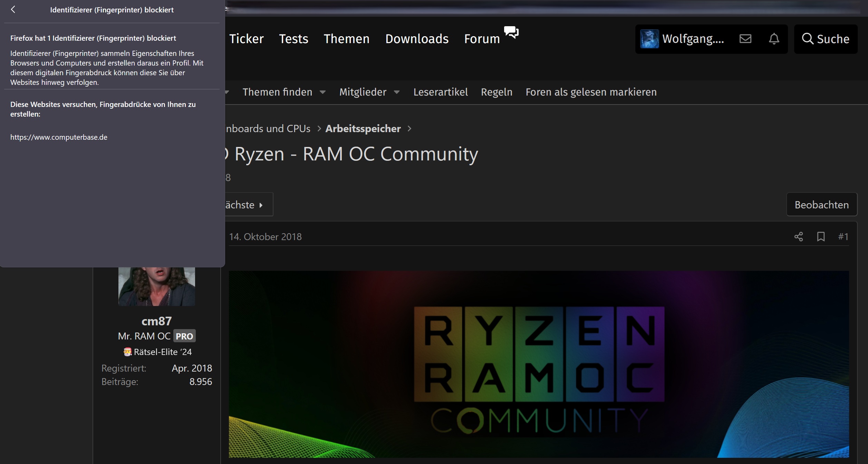Open cm87 profile avatar image
868x464 pixels.
[x=157, y=287]
